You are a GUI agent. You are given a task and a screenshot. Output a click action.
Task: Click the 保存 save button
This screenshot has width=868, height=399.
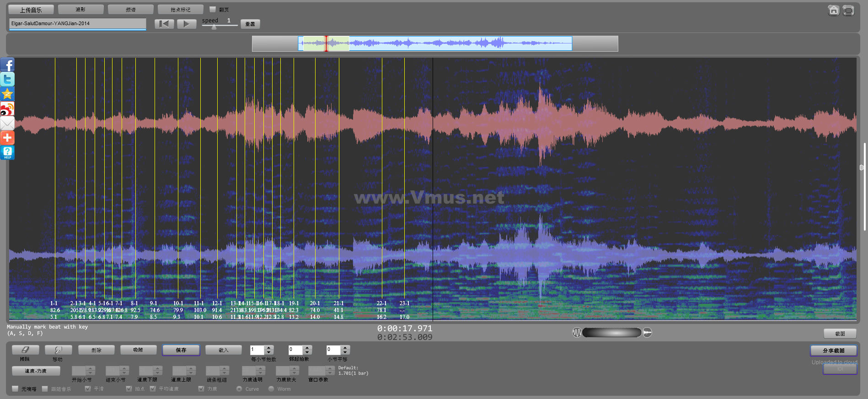point(181,350)
